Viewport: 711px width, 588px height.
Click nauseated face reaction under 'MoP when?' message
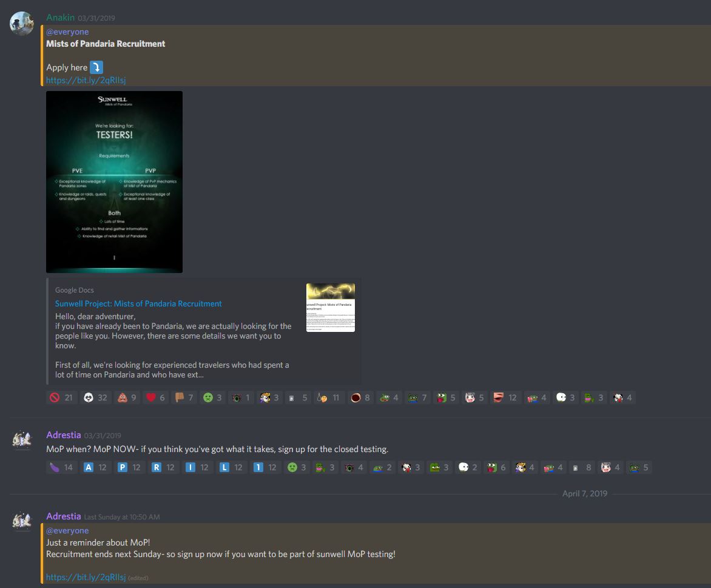pos(297,467)
